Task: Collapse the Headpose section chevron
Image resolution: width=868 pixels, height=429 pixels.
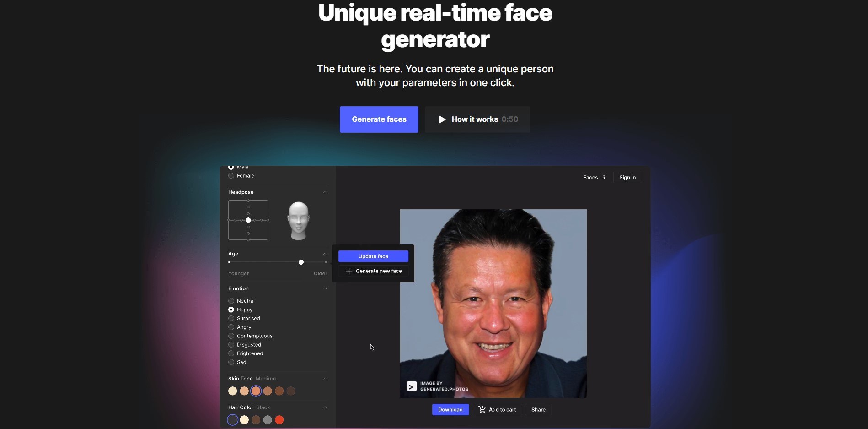Action: click(325, 192)
